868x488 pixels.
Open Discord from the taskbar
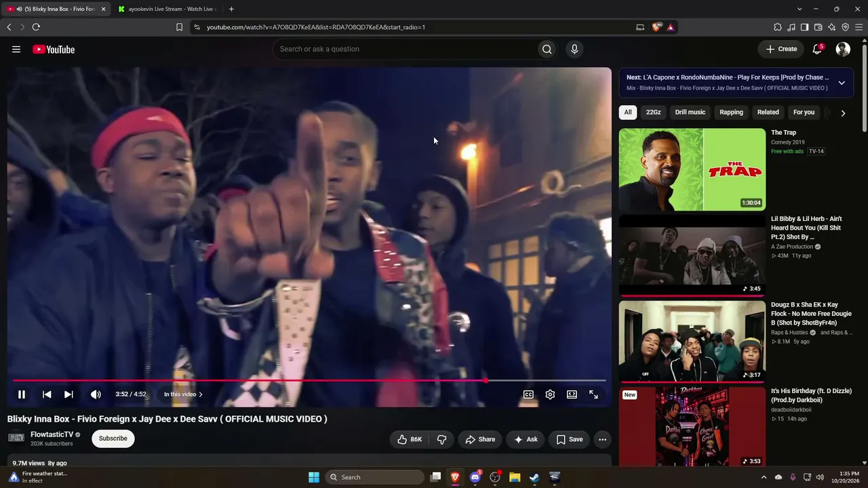coord(475,477)
